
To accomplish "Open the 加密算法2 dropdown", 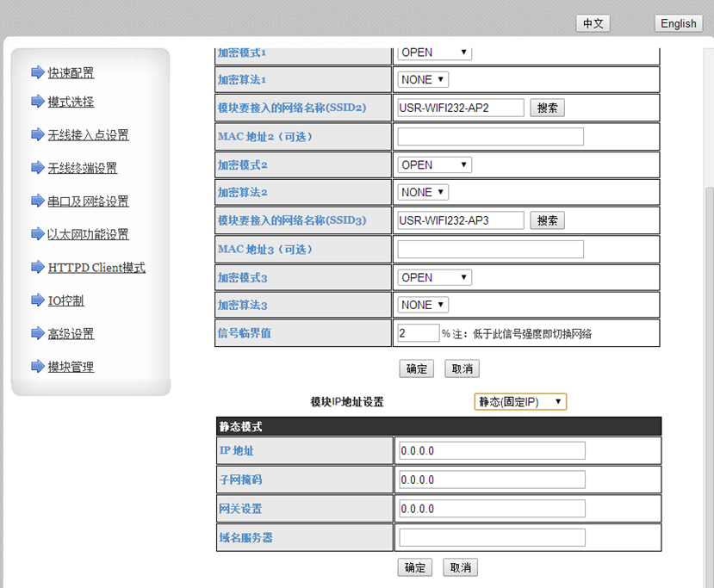I will tap(423, 192).
